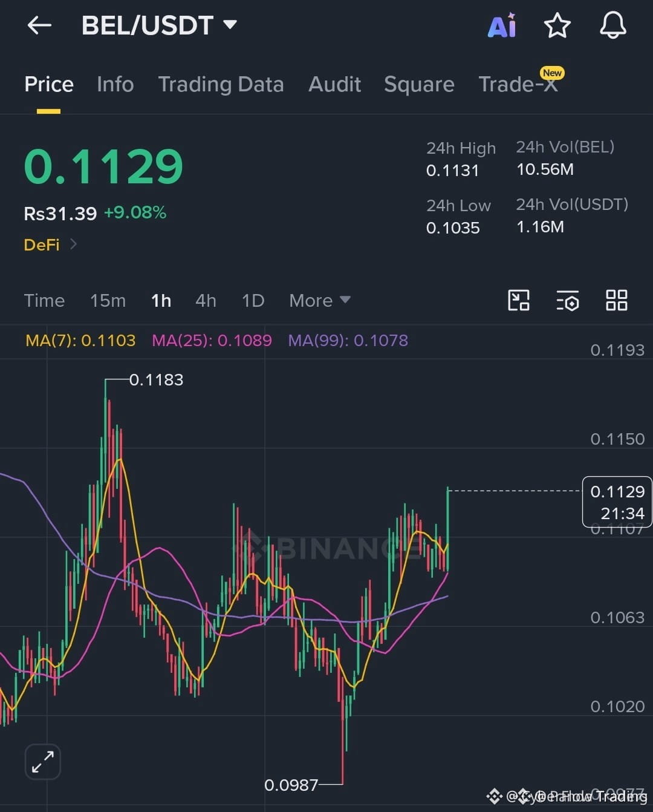Tap the MA(99): 0.1078 indicator label
Screen dimensions: 653x812
(348, 340)
